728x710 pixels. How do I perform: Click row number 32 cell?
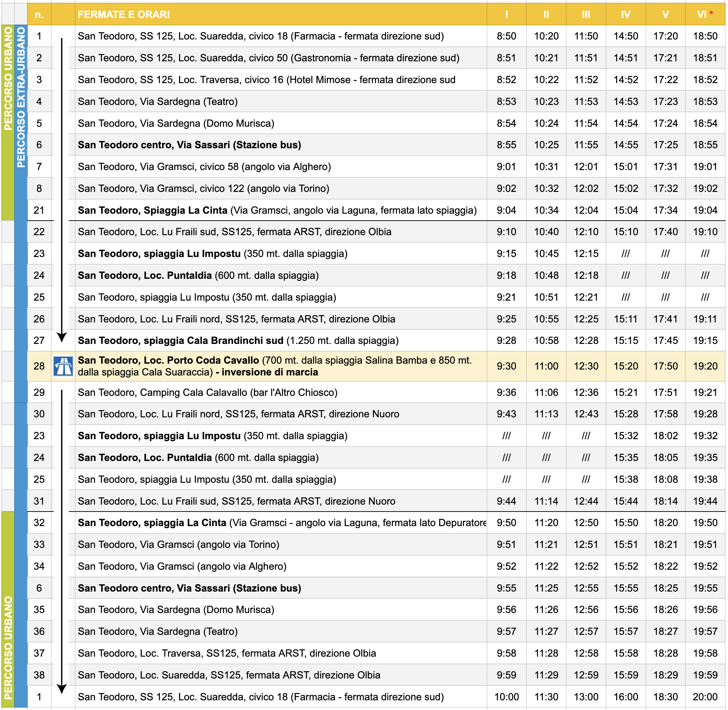[x=39, y=522]
